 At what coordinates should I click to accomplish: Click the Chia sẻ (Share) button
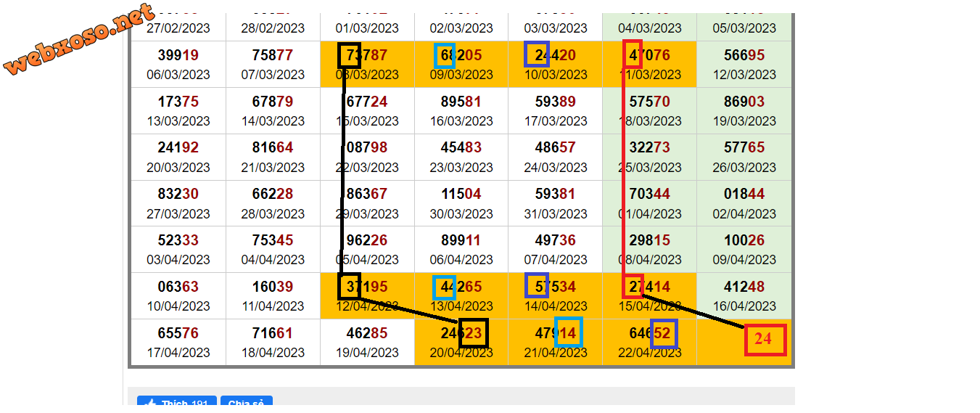pyautogui.click(x=246, y=404)
